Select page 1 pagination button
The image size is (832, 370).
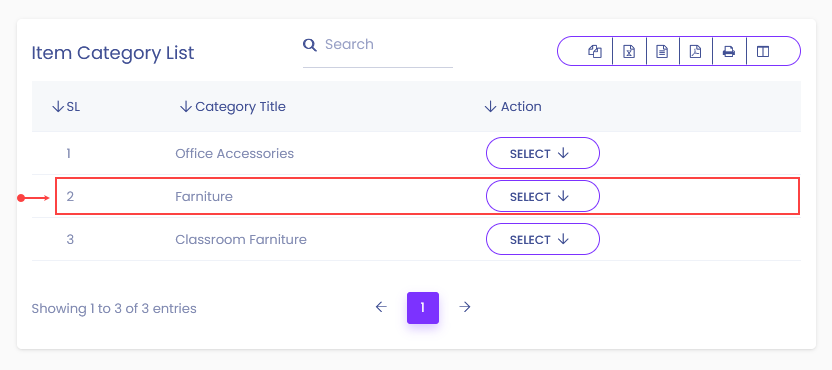tap(423, 308)
